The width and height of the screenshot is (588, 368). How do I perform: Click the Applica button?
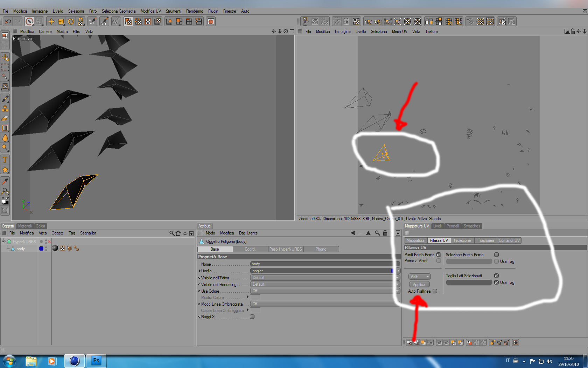click(419, 285)
